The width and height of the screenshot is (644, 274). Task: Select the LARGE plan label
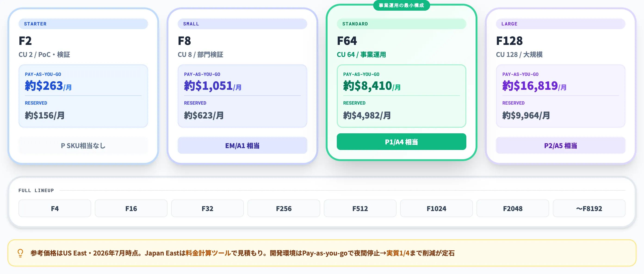click(560, 24)
